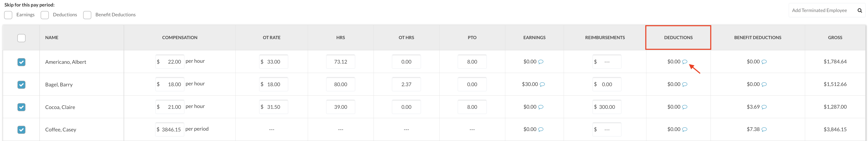The height and width of the screenshot is (141, 868).
Task: Open Albert Americano's deductions comment bubble
Action: (684, 62)
